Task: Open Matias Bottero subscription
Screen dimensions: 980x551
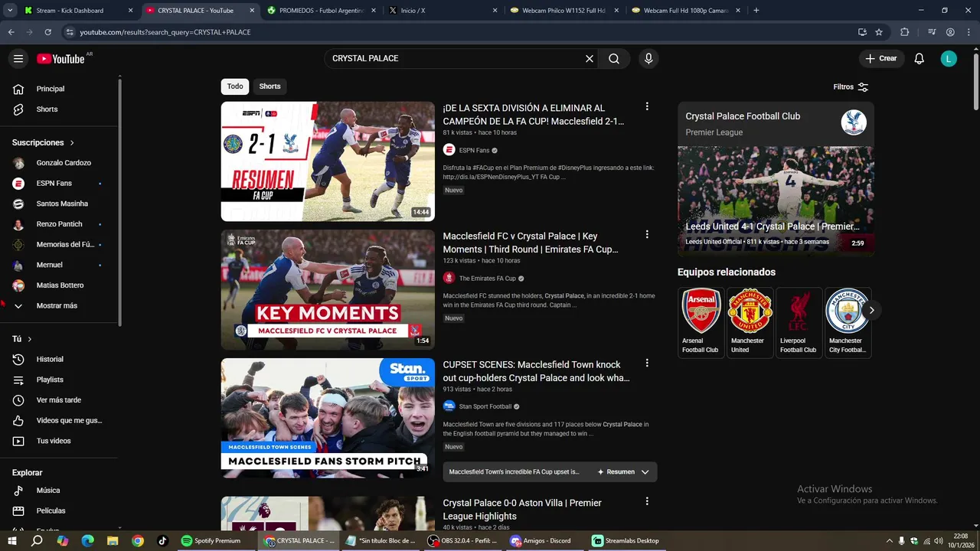Action: (60, 285)
